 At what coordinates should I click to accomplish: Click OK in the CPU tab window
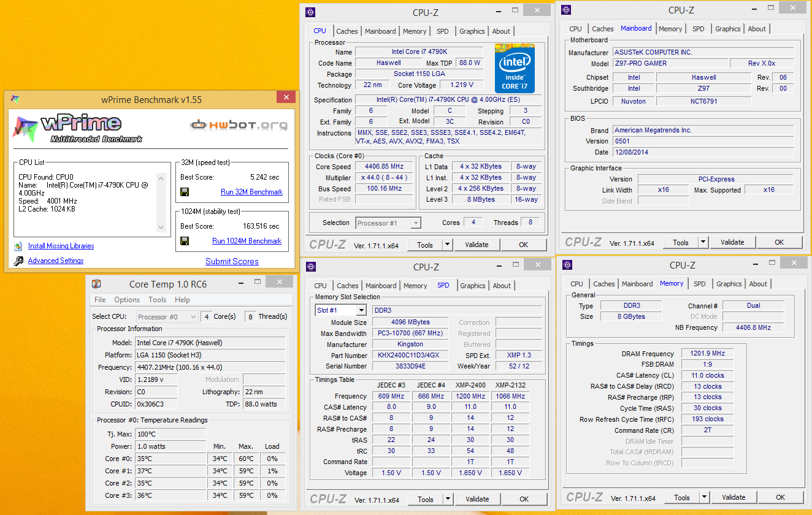point(523,245)
